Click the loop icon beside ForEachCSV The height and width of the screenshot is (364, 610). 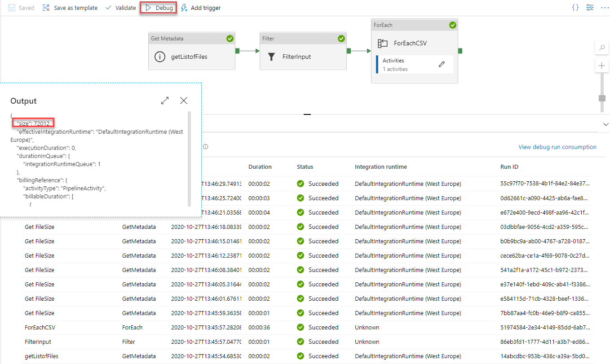click(x=383, y=44)
